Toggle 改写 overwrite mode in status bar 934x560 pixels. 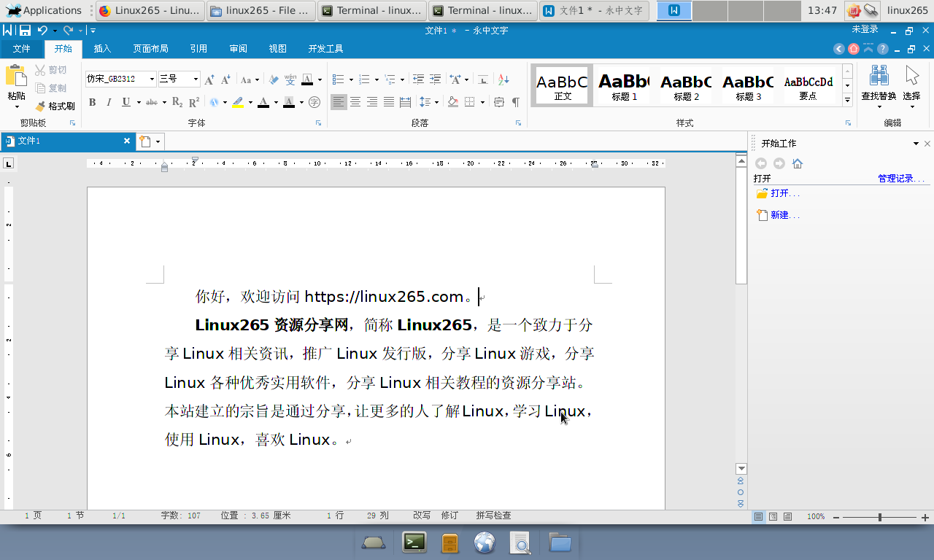[x=422, y=516]
